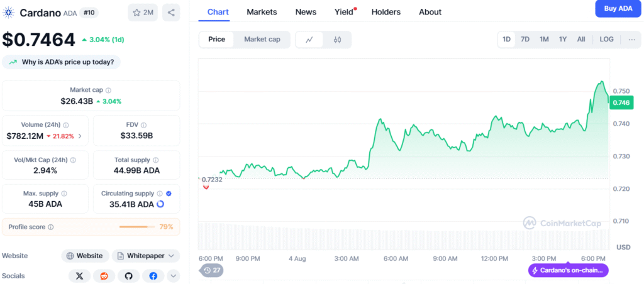Click the volume bars area below chart

(403, 236)
